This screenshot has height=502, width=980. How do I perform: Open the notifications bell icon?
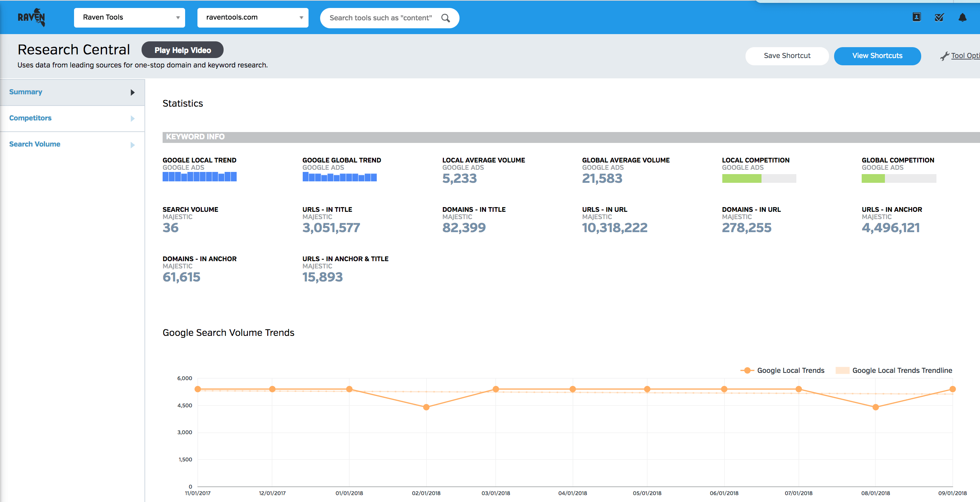[x=962, y=17]
